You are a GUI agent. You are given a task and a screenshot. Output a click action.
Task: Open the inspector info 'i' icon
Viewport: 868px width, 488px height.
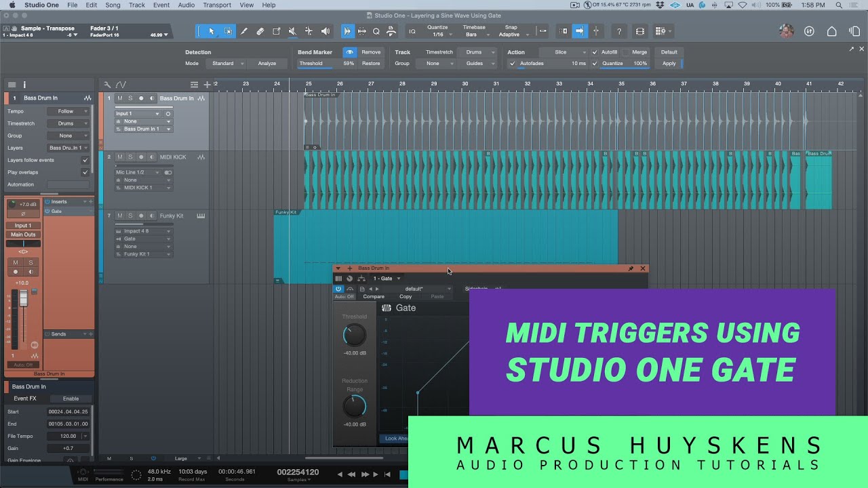tap(24, 85)
